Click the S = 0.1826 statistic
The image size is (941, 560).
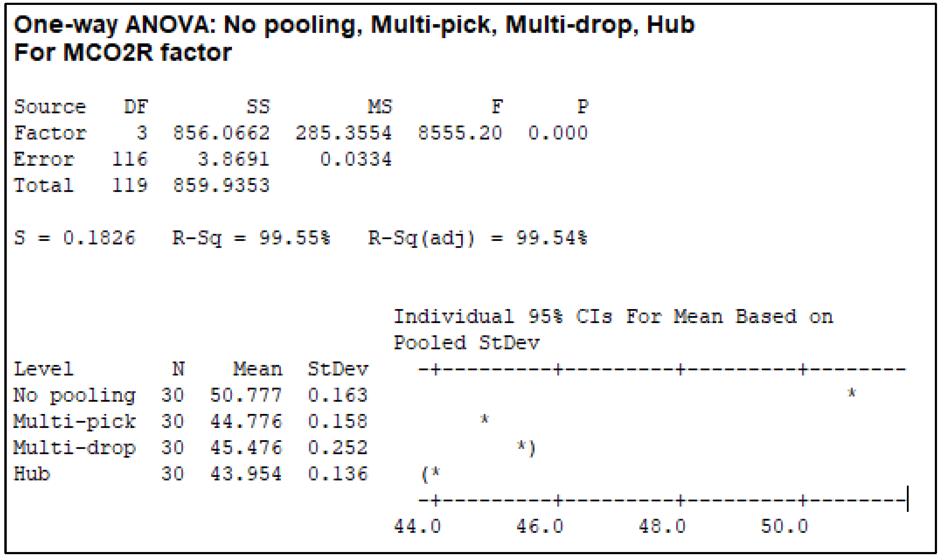pos(74,238)
